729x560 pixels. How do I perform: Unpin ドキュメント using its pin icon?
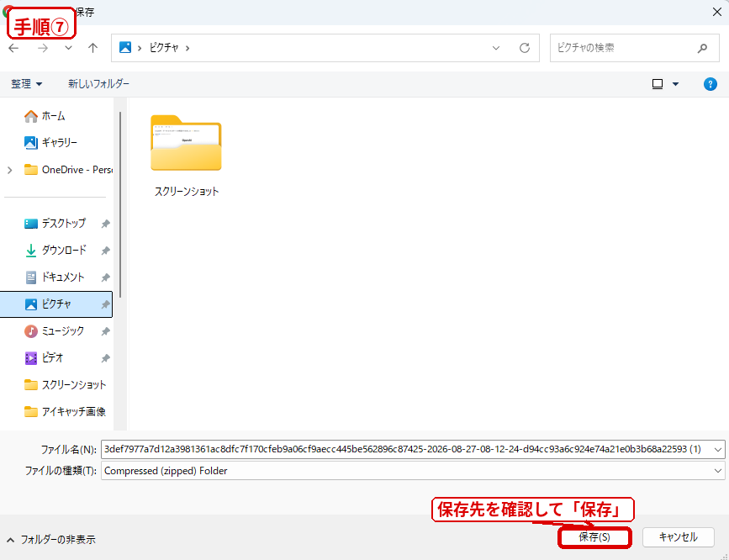(x=106, y=277)
